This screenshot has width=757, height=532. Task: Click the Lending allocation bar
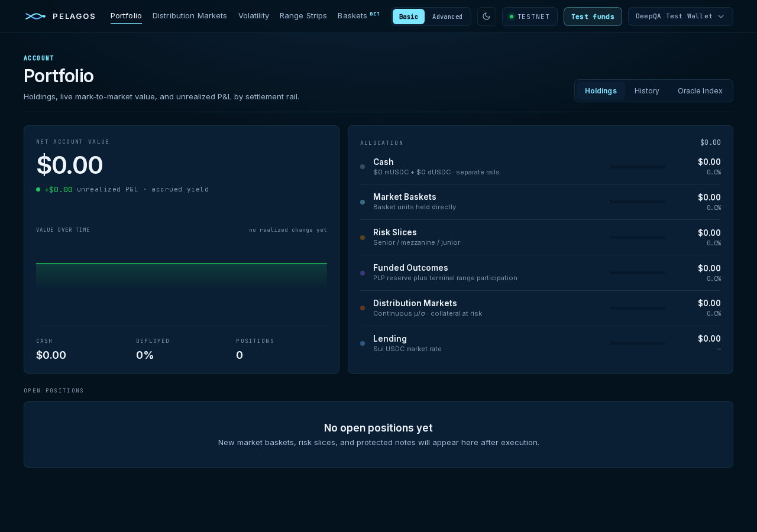point(638,343)
